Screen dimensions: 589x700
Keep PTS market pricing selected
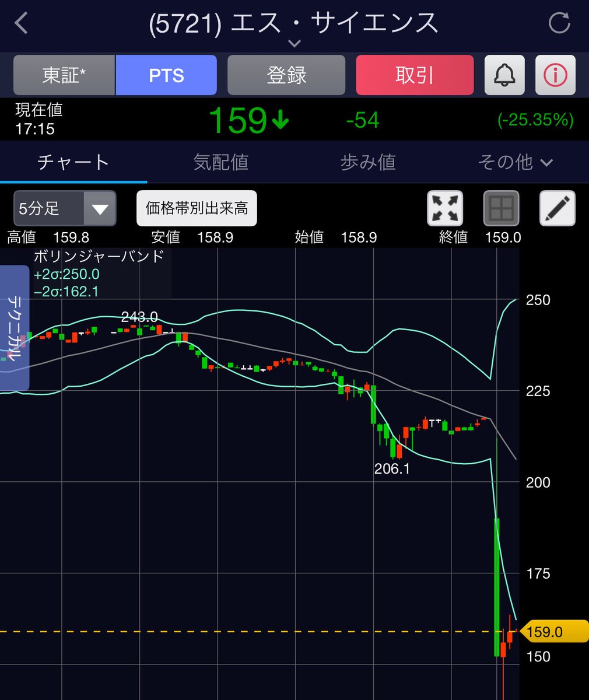click(x=167, y=75)
